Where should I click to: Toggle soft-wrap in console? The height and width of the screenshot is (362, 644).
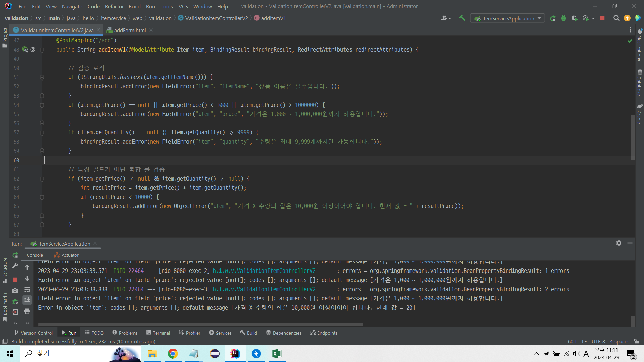27,289
